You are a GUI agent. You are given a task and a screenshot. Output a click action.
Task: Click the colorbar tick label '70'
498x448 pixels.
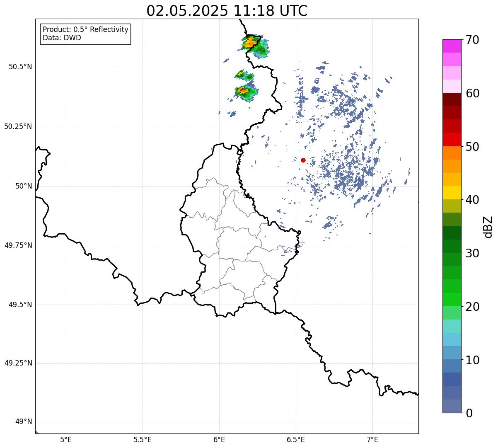pos(472,40)
